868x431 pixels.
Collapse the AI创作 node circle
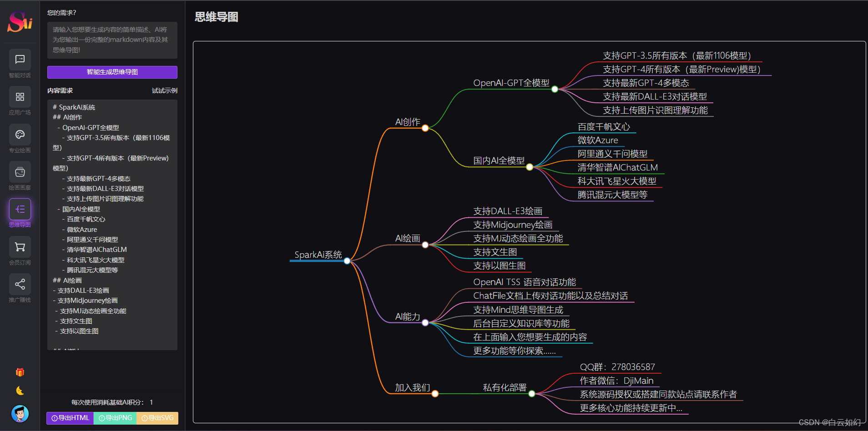pyautogui.click(x=425, y=128)
